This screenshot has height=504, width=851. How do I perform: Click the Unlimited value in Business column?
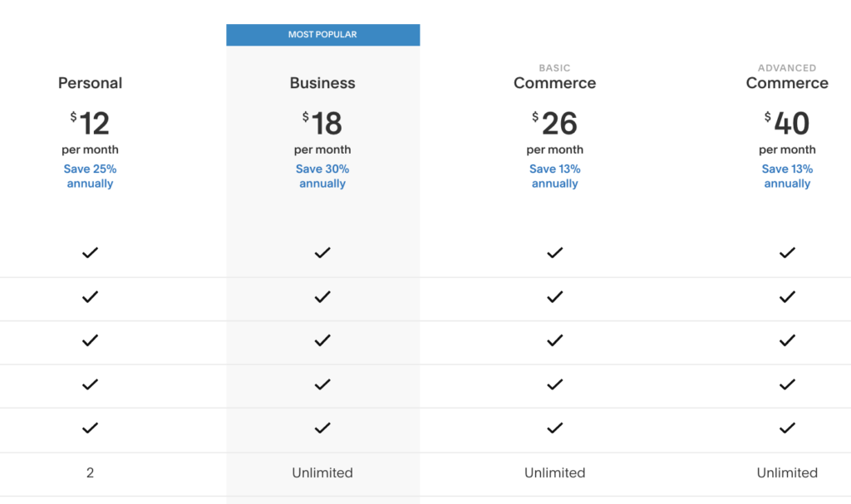(x=322, y=473)
